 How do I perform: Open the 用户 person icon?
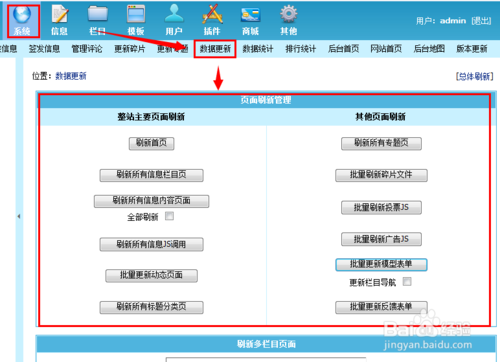[174, 20]
